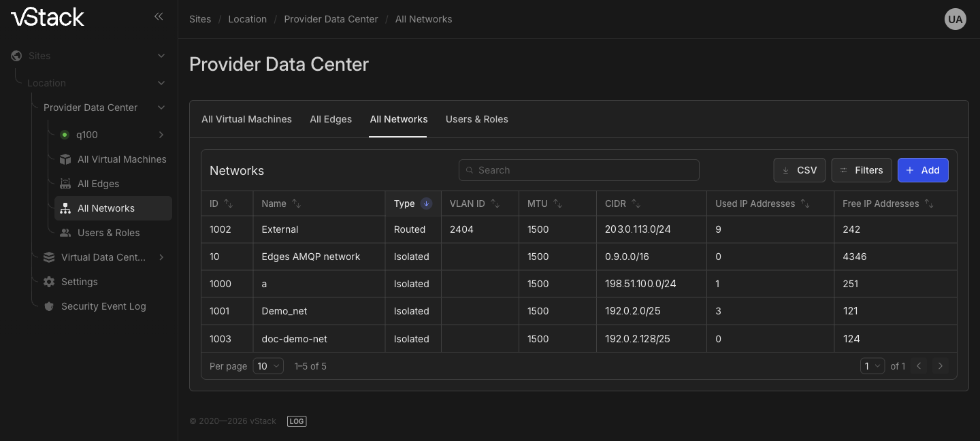Image resolution: width=980 pixels, height=441 pixels.
Task: Open Security Event Log in sidebar
Action: coord(103,306)
